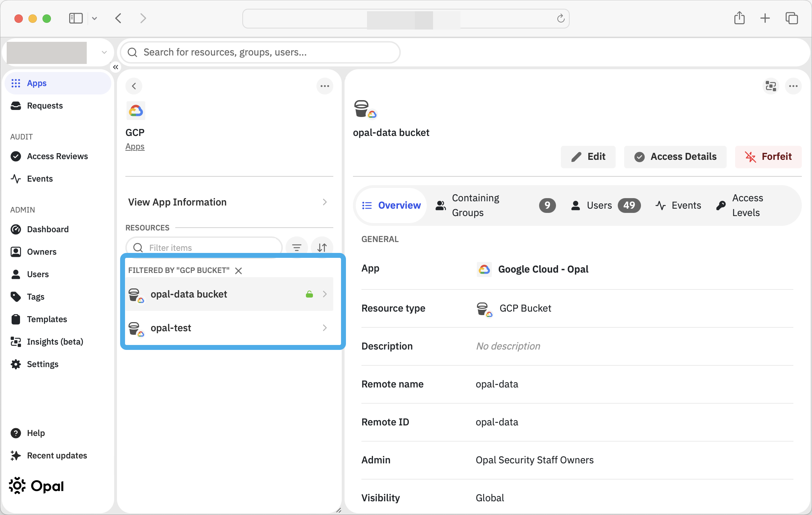
Task: Follow the Apps breadcrumb link
Action: click(x=135, y=147)
